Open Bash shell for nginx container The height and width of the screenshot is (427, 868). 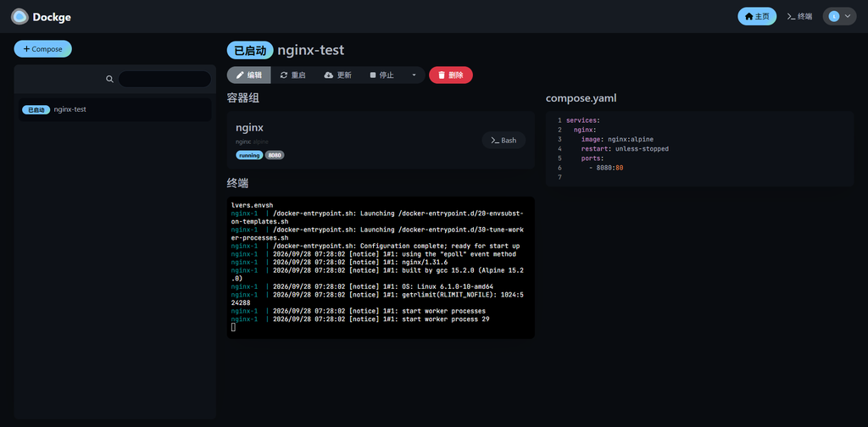pyautogui.click(x=504, y=141)
